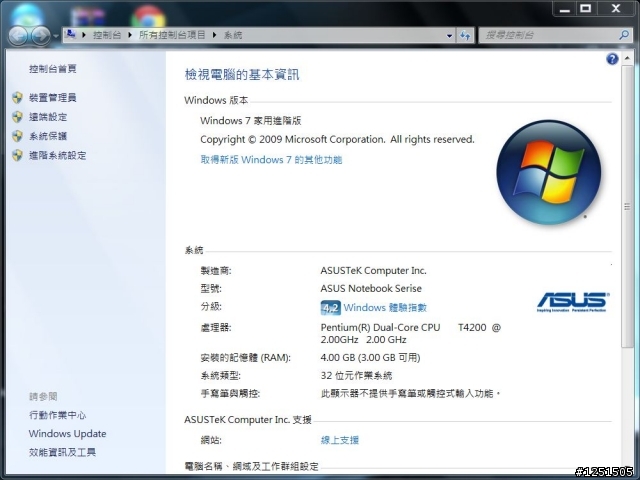Click 取得新版 Windows 7 的其他功能 link
Screen dimensions: 640x480
271,160
